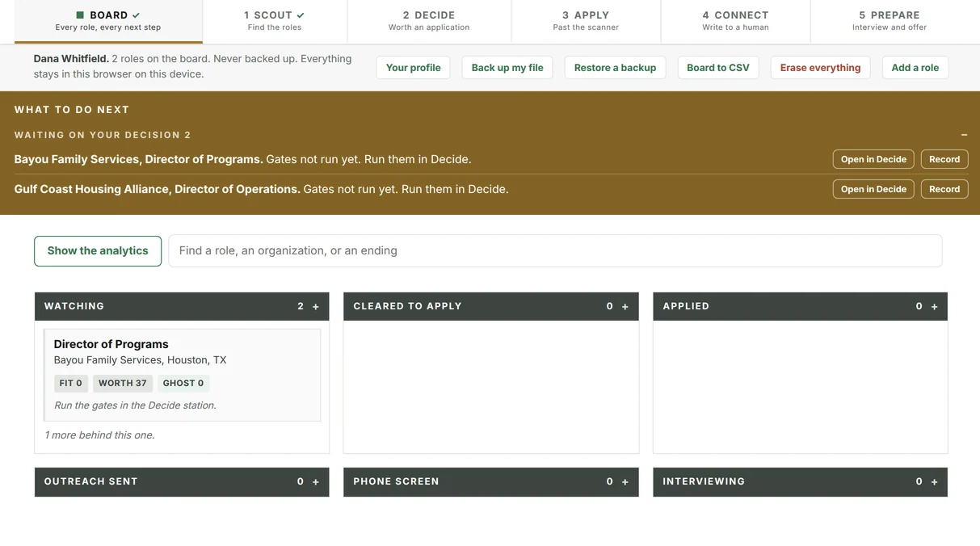980x546 pixels.
Task: Open the 5 Prepare tab
Action: [x=890, y=21]
